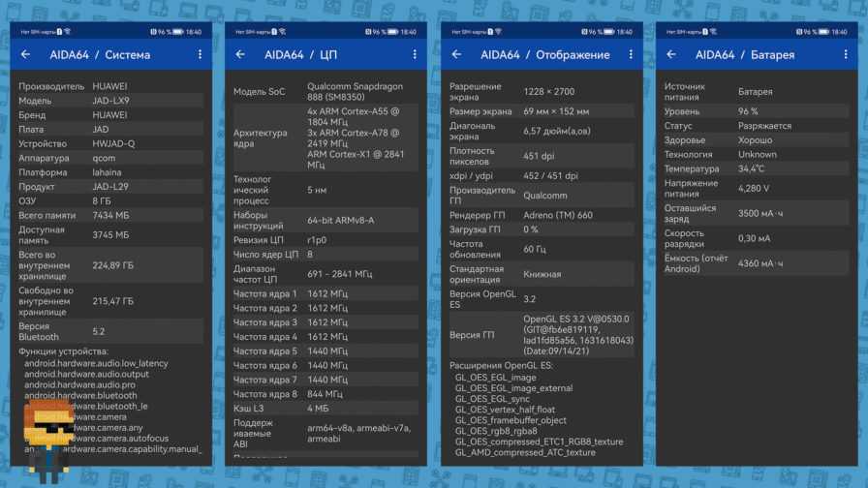Return from the Батарея screen using the back arrow

671,55
